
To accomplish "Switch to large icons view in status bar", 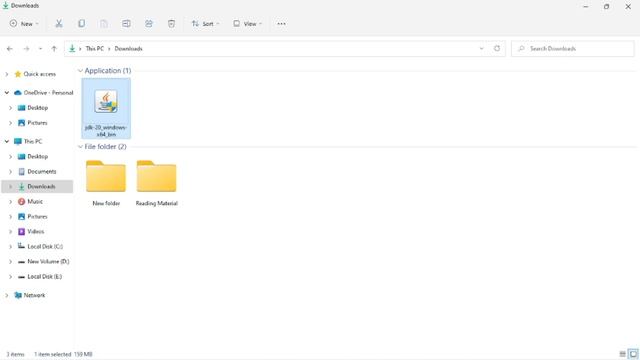I will tap(633, 354).
